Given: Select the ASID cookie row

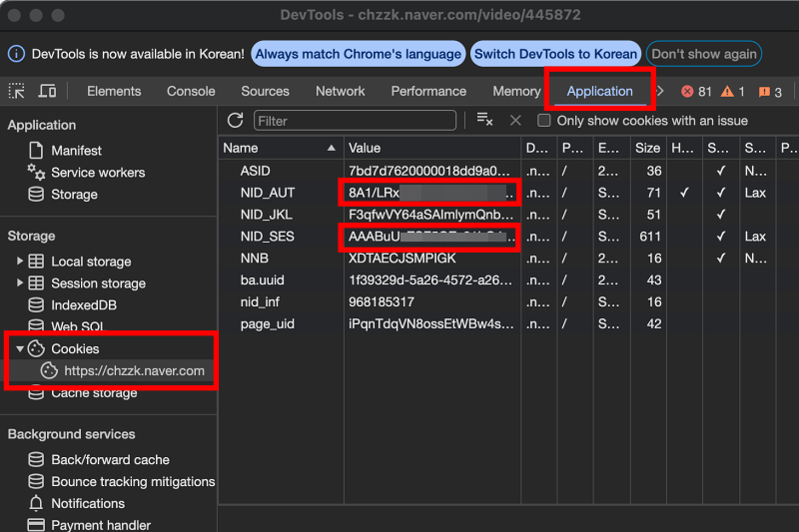Looking at the screenshot, I should [508, 171].
